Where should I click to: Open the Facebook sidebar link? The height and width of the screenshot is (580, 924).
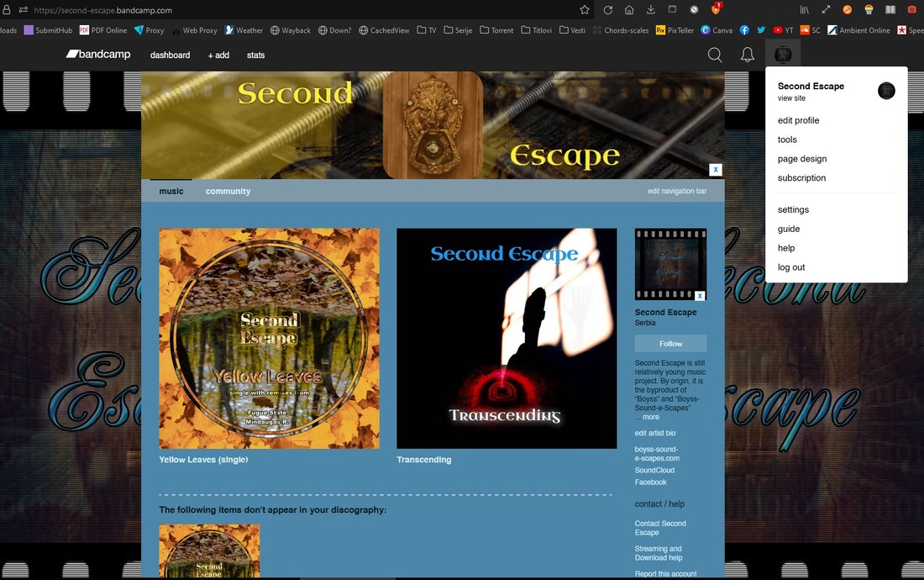(650, 482)
